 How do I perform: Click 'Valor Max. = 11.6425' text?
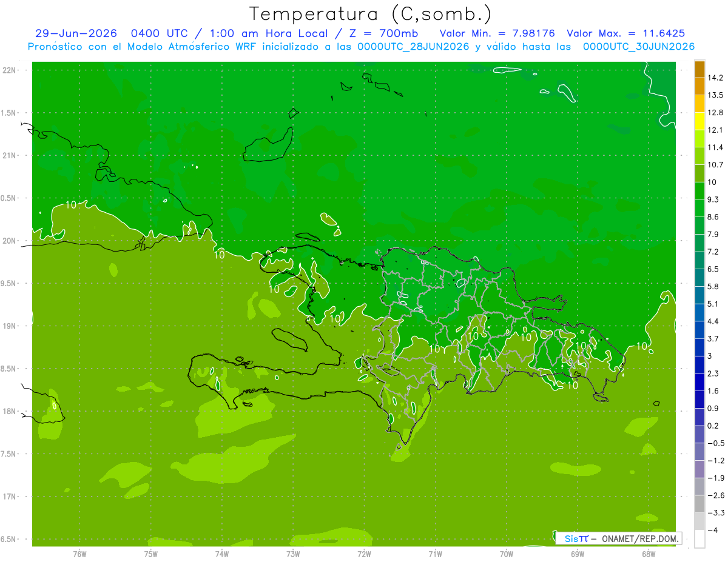click(626, 33)
